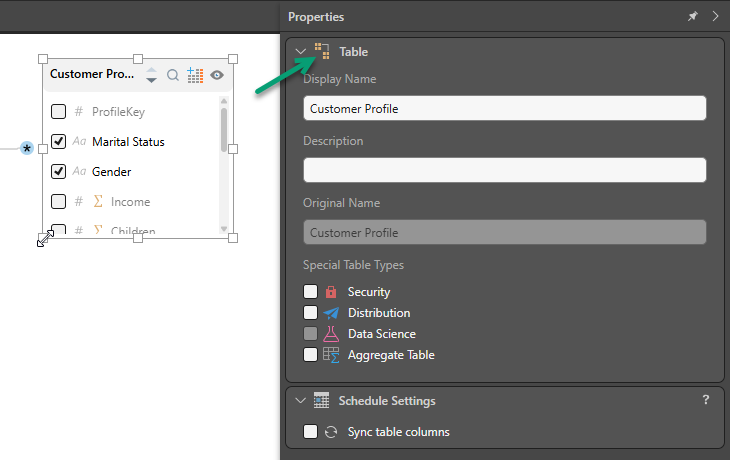Pin the Properties panel

[x=693, y=17]
